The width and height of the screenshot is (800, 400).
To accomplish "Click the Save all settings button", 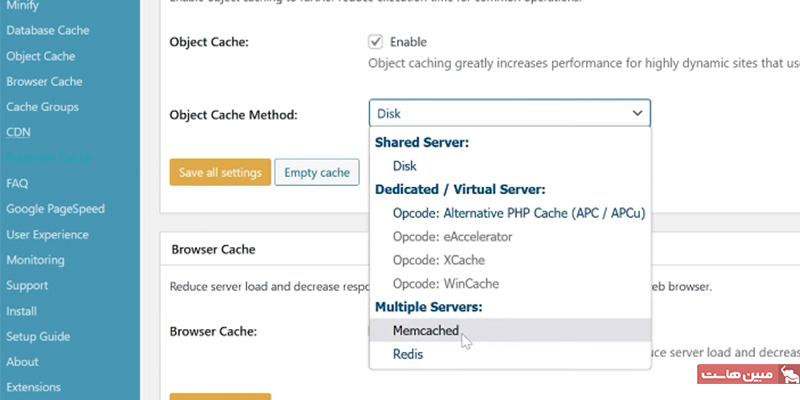I will [x=220, y=173].
